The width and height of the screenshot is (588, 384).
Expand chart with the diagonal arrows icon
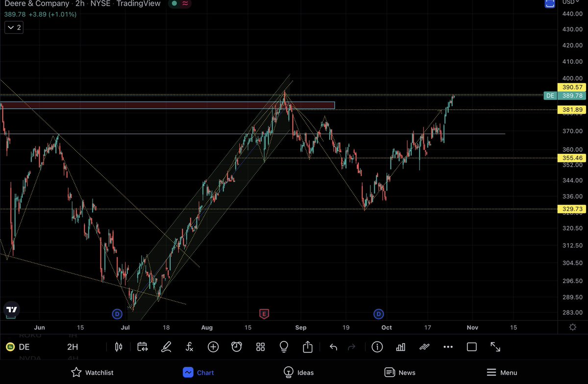click(495, 347)
